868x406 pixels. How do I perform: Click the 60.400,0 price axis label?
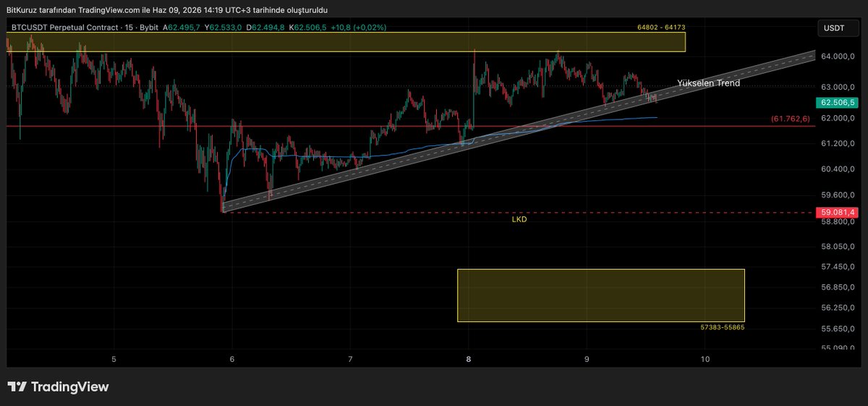839,169
